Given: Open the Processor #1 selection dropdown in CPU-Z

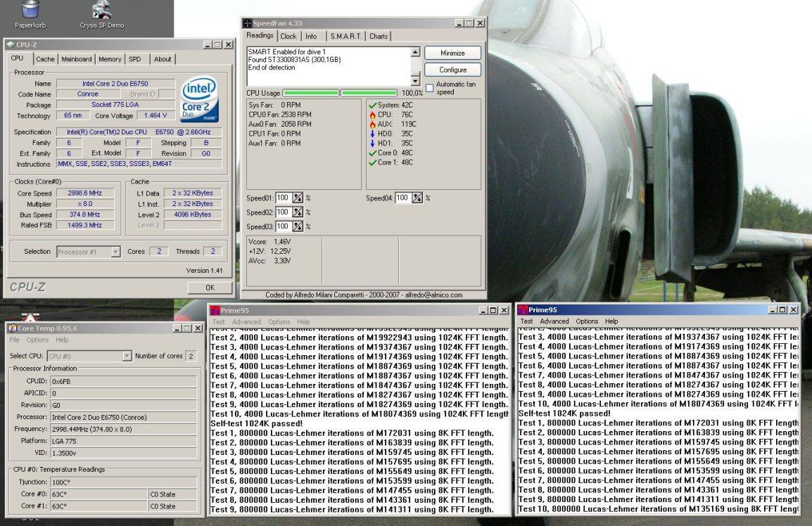Looking at the screenshot, I should coord(115,252).
